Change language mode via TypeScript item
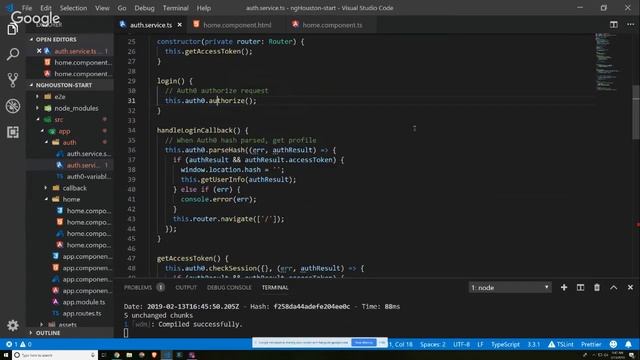The image size is (640, 360). 505,344
